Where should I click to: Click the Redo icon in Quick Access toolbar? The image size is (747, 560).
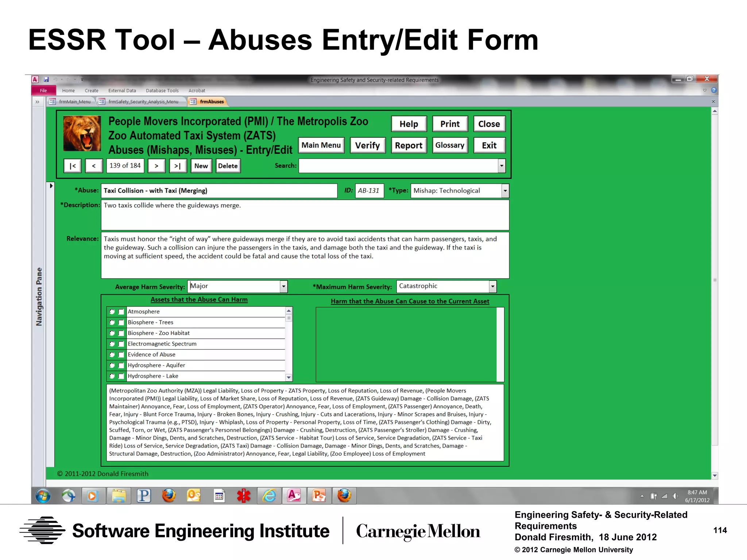click(x=68, y=79)
